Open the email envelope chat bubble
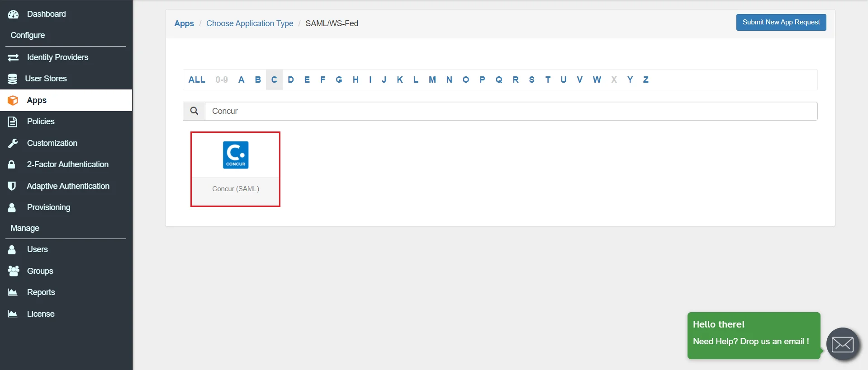This screenshot has height=370, width=868. pos(843,344)
